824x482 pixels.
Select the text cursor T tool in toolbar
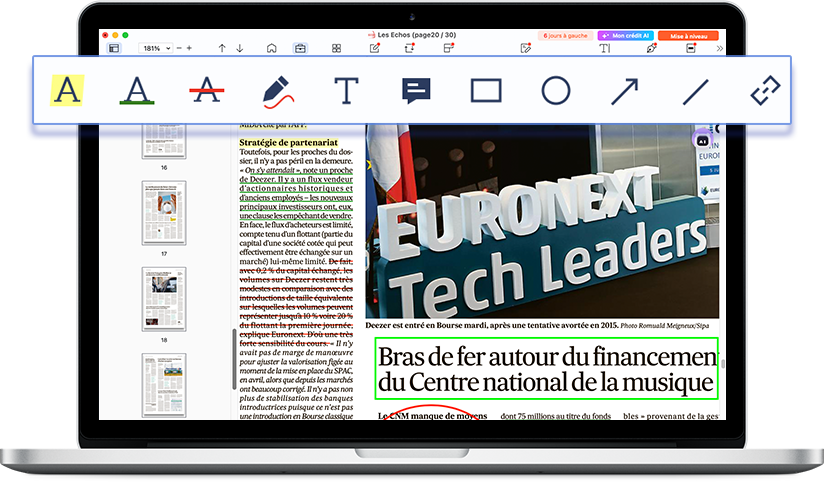tap(605, 48)
